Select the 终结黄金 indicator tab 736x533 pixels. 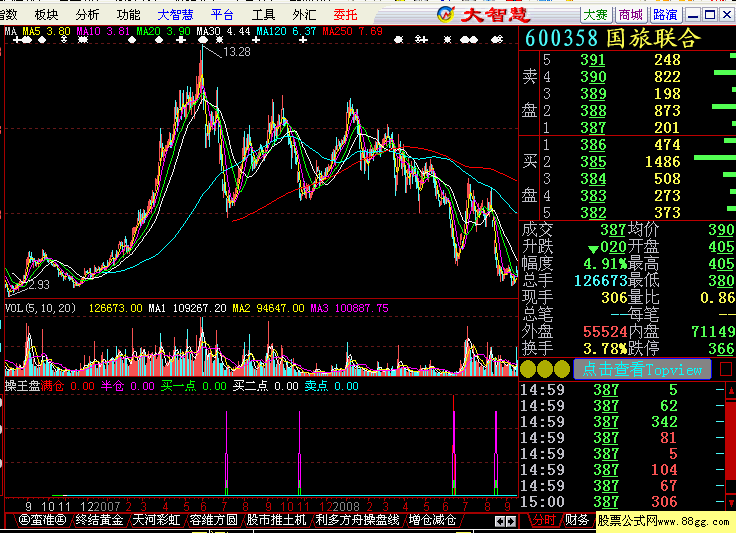99,520
